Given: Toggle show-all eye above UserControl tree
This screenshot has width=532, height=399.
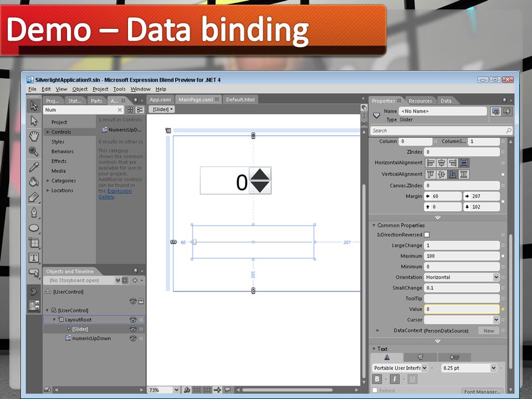Looking at the screenshot, I should pos(132,301).
